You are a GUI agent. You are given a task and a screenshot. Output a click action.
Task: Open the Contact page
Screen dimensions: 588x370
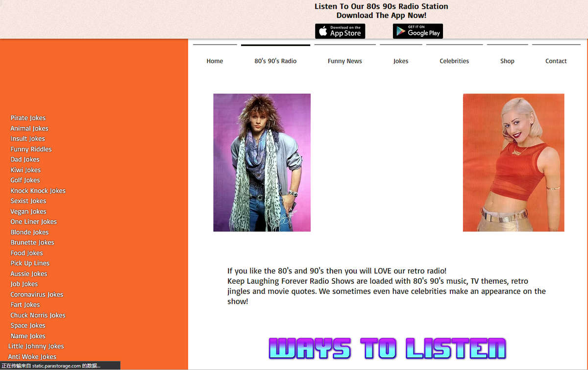[x=556, y=61]
